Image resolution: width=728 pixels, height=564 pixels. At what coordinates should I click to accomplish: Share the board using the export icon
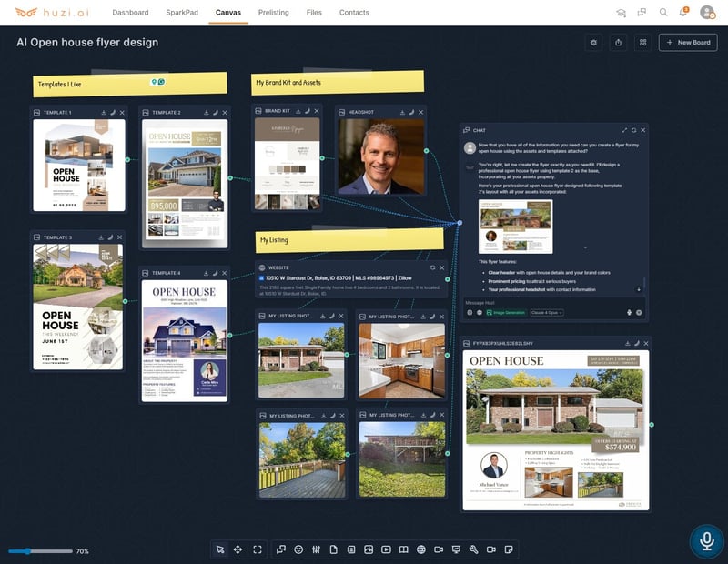pyautogui.click(x=619, y=42)
